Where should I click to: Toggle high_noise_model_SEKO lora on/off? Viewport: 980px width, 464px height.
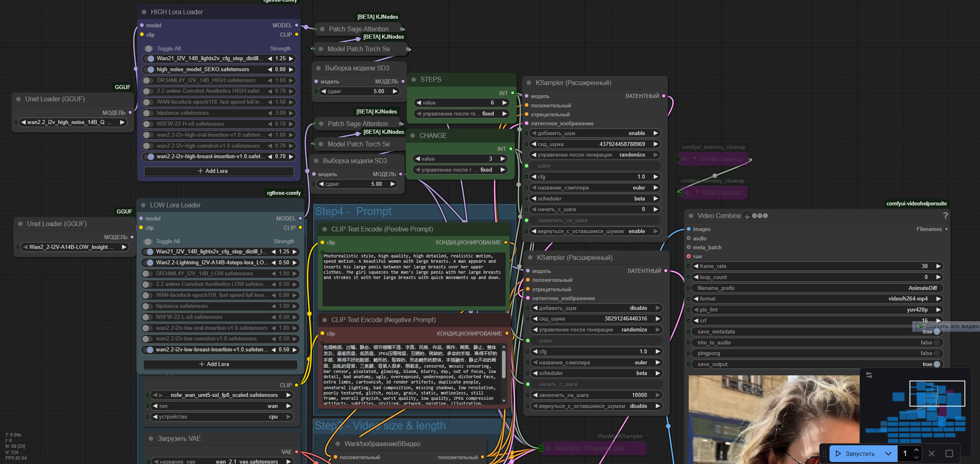[x=149, y=70]
